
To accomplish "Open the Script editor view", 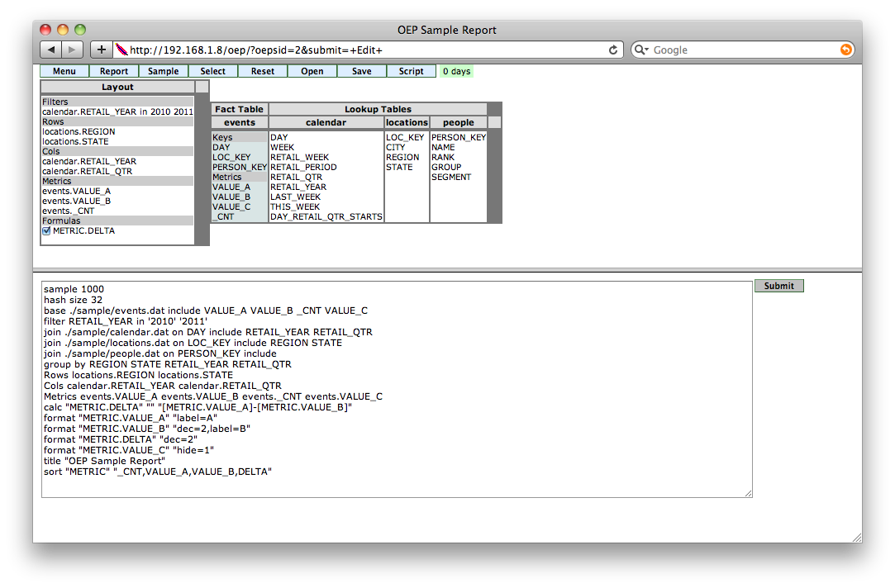I will point(411,71).
